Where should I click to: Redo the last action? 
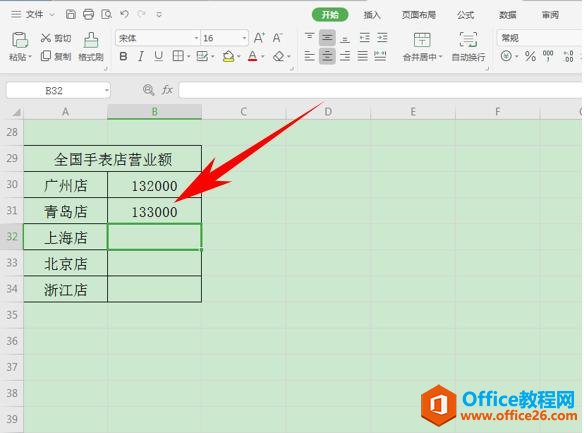(x=142, y=15)
